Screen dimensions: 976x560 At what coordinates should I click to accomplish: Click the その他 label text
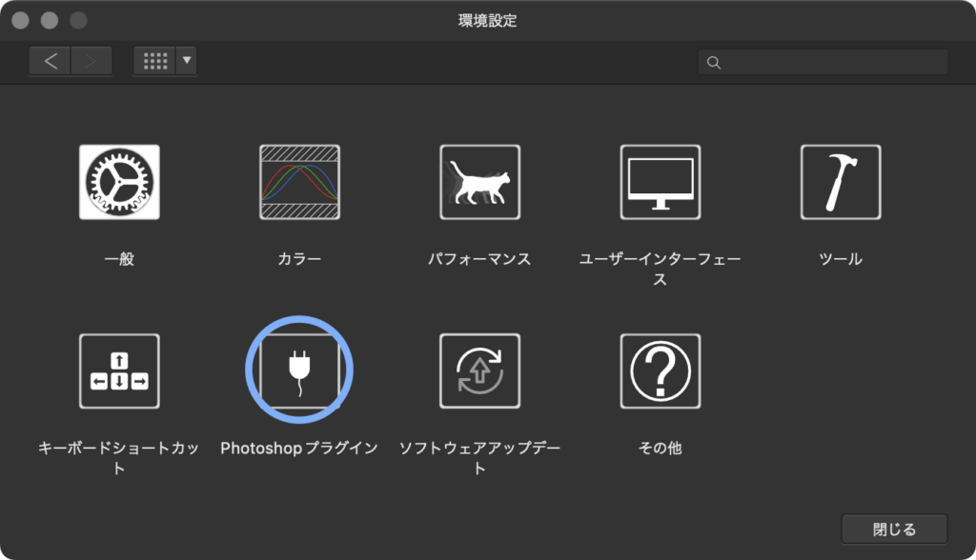(661, 448)
